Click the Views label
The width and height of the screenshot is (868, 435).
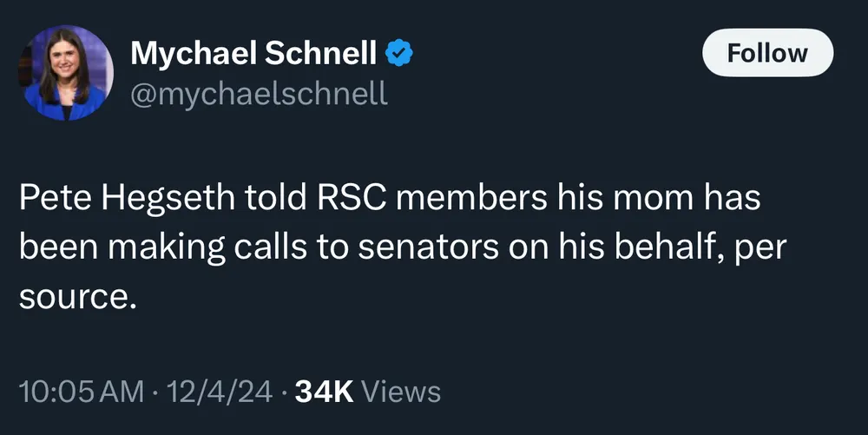point(400,392)
